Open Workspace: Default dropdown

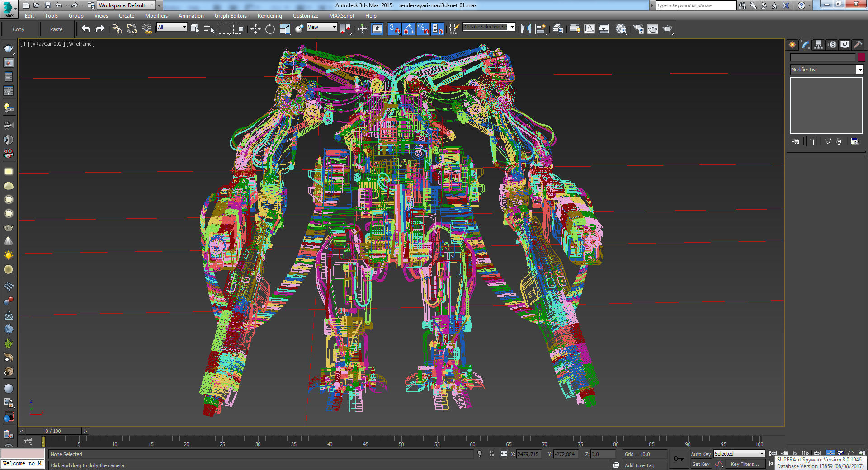(x=126, y=5)
